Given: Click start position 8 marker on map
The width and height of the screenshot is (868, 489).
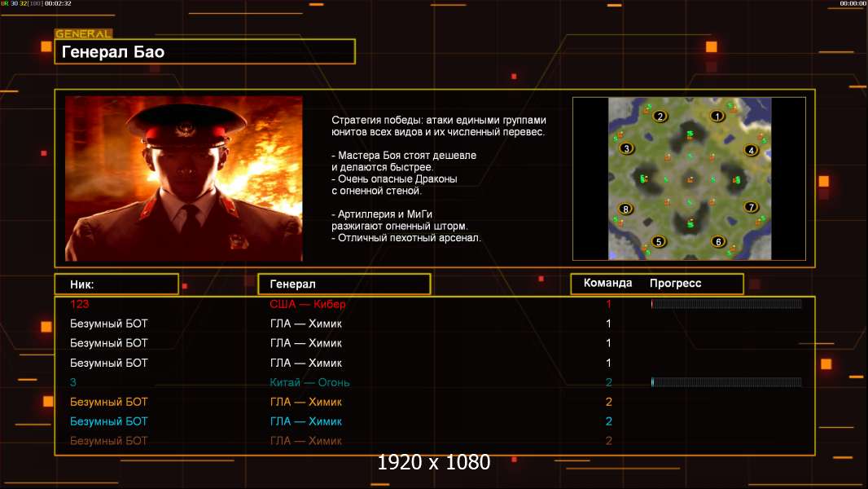Looking at the screenshot, I should click(x=625, y=209).
